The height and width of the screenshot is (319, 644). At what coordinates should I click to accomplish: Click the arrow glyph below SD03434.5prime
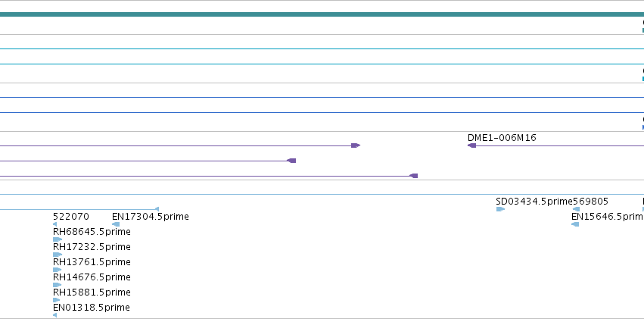[500, 209]
